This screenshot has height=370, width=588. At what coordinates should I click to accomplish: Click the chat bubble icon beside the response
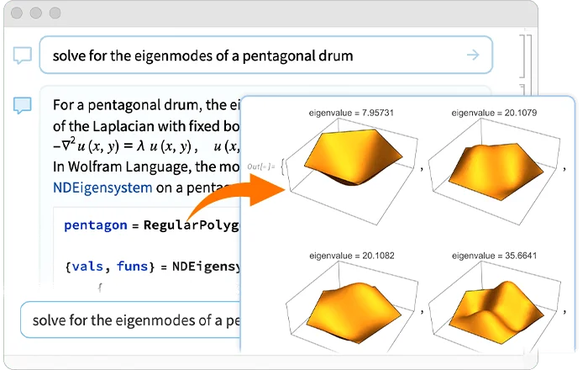(x=22, y=105)
